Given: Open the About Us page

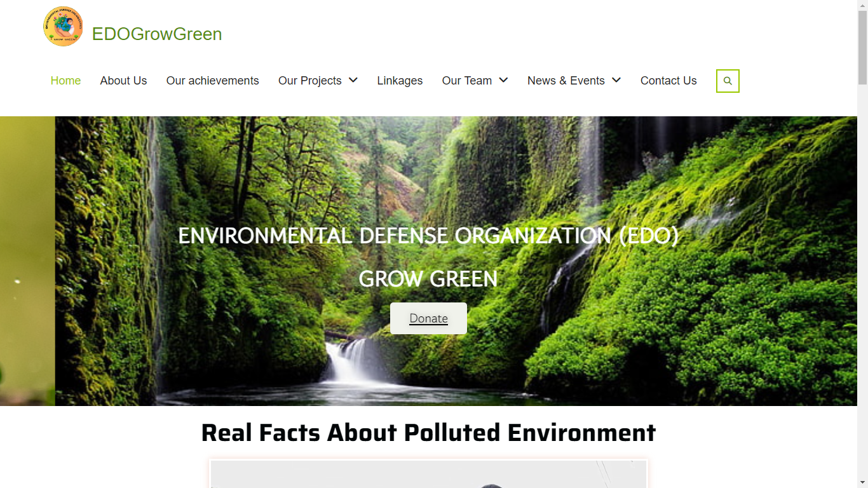Looking at the screenshot, I should pyautogui.click(x=123, y=81).
